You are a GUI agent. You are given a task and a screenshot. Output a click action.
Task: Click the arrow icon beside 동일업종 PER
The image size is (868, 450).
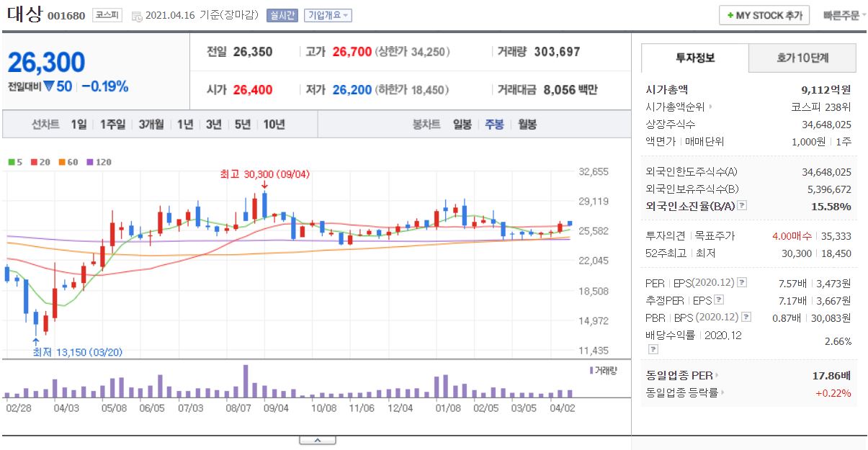pyautogui.click(x=717, y=375)
